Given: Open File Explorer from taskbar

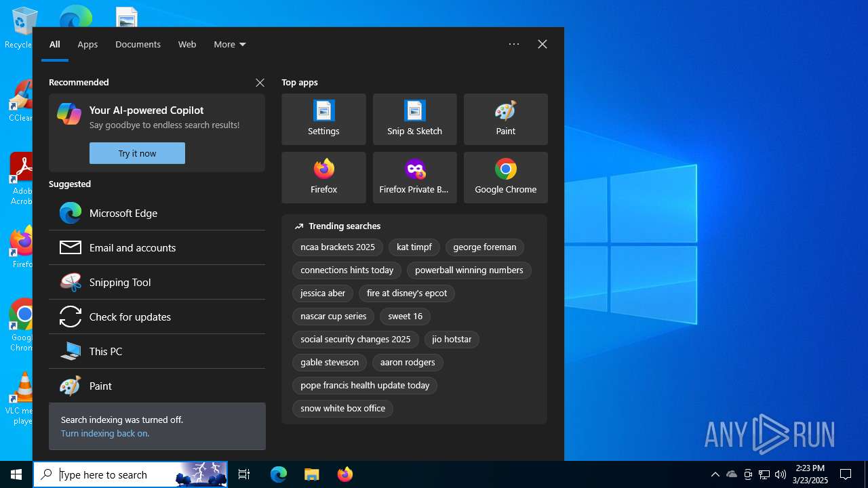Looking at the screenshot, I should (311, 474).
